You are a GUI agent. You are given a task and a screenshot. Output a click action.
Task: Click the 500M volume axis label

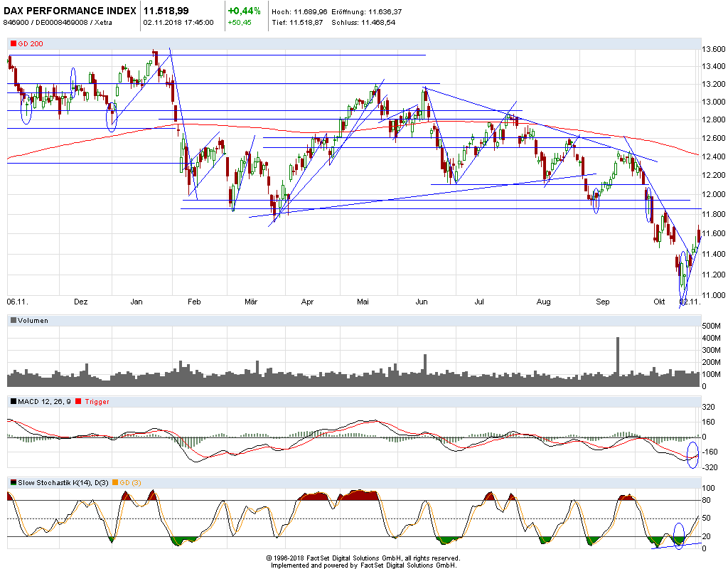pos(711,326)
